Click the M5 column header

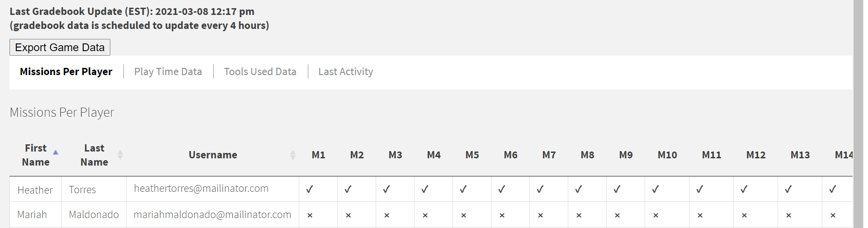[x=472, y=155]
